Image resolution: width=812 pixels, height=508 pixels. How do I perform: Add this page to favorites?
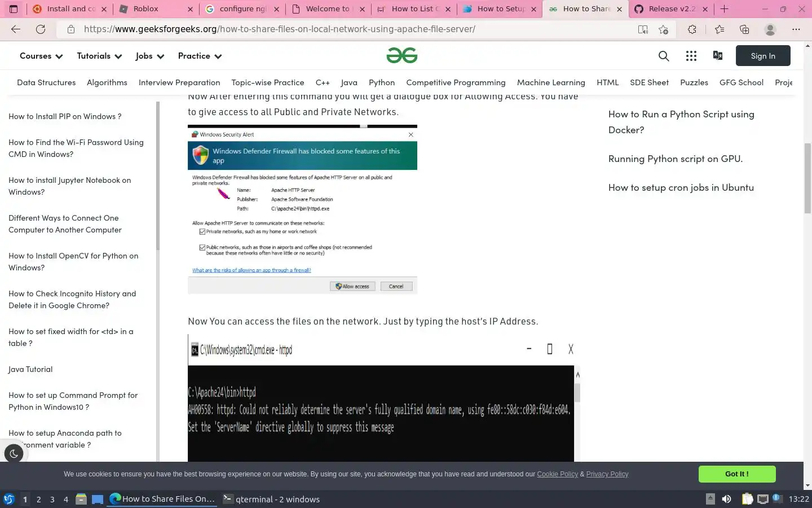point(663,29)
